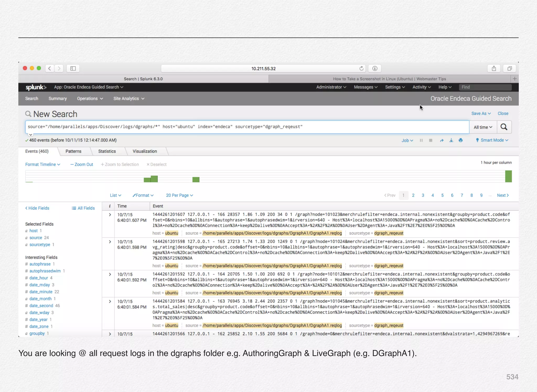This screenshot has height=392, width=537.
Task: Select the date_minute field
Action: click(x=41, y=292)
